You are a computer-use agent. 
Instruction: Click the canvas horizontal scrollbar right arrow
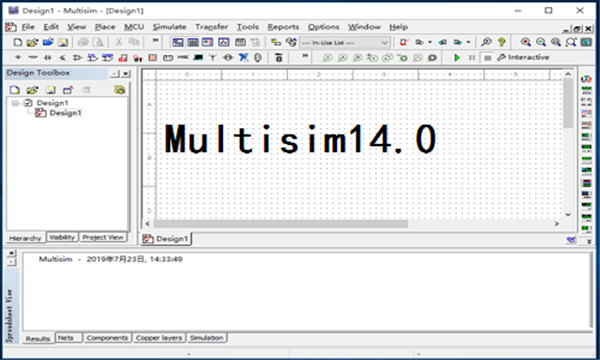(557, 223)
